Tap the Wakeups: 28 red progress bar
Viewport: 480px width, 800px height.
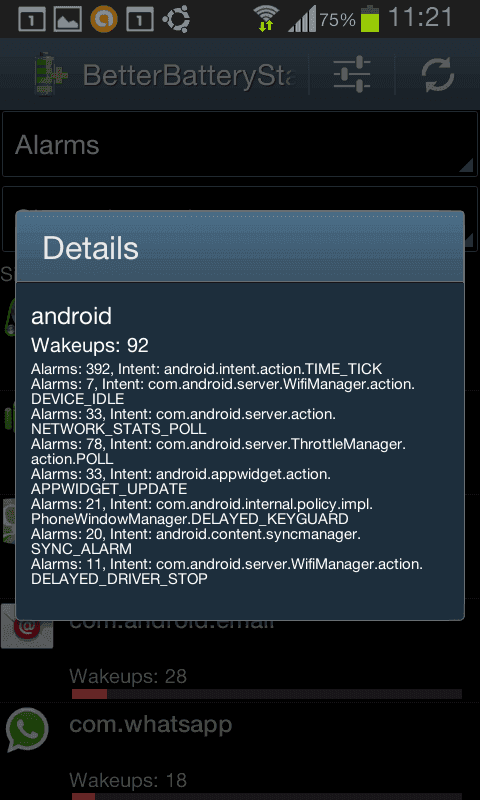click(x=267, y=694)
